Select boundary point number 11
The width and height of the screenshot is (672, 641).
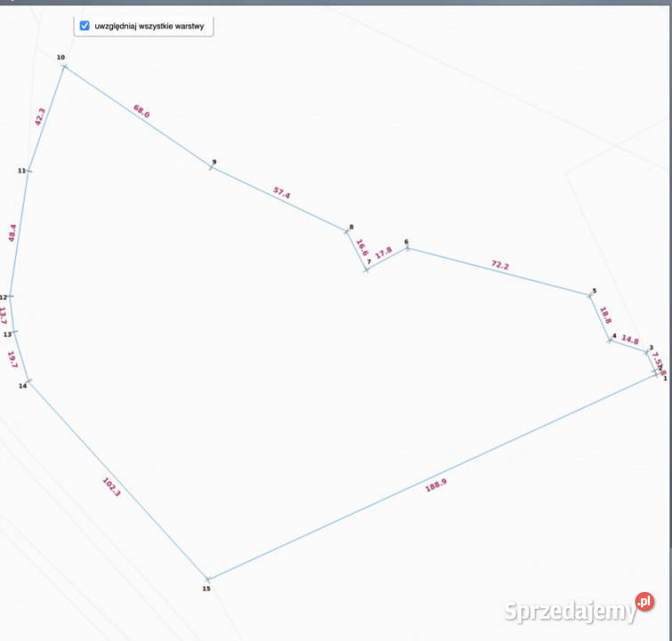[28, 170]
